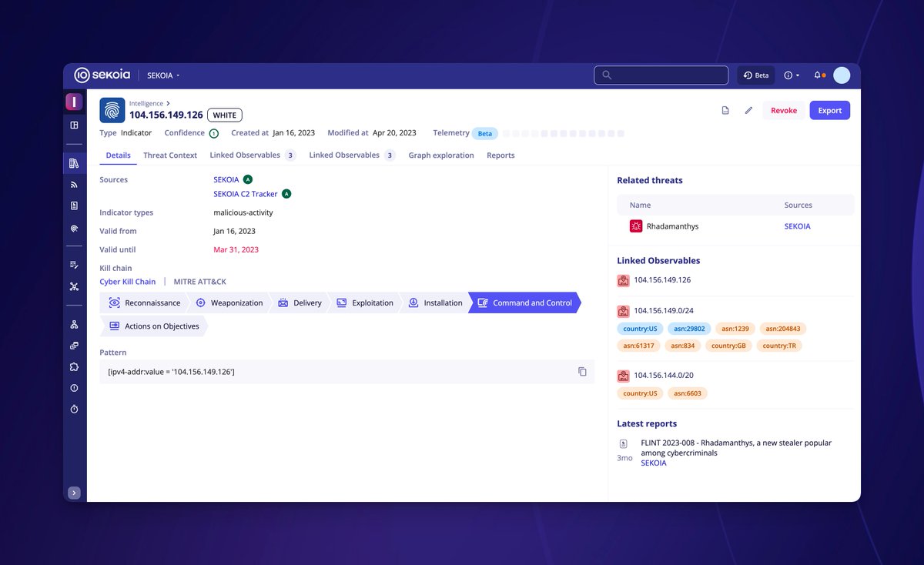The height and width of the screenshot is (565, 924).
Task: Expand the sidebar with bottom chevron
Action: point(74,493)
